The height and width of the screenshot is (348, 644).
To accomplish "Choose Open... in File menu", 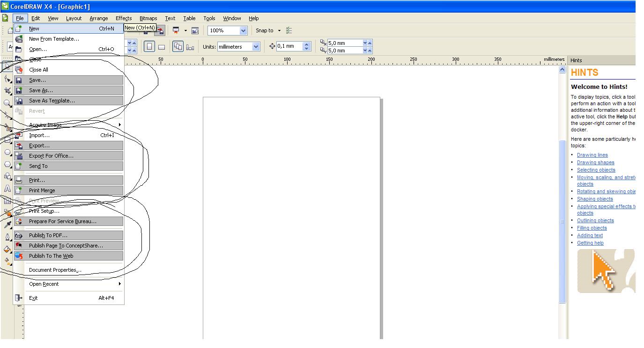I will coord(69,49).
